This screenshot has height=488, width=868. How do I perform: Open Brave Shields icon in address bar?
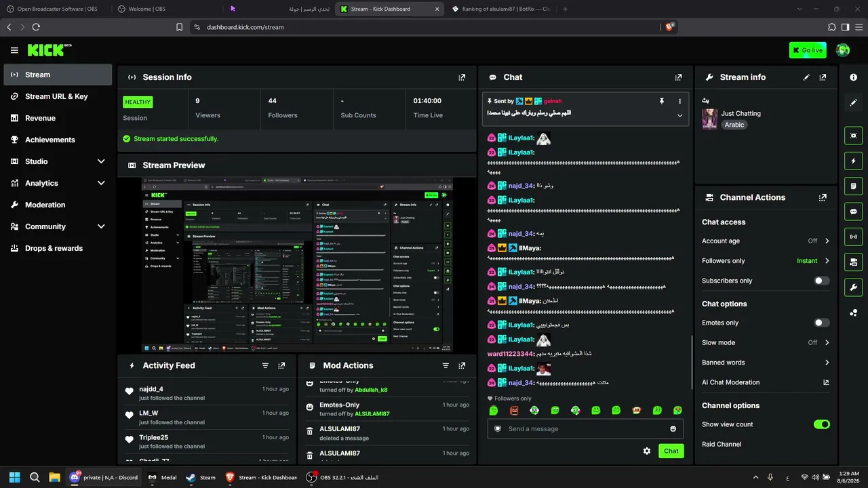[670, 27]
